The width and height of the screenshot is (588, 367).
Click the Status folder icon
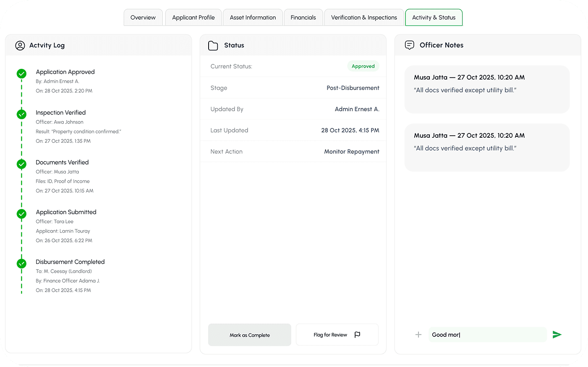tap(213, 45)
